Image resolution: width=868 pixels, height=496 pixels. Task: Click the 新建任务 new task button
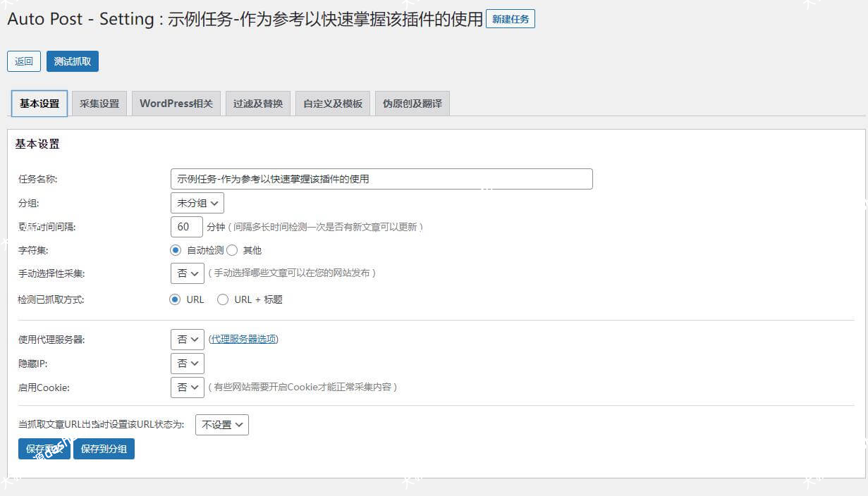pos(510,19)
